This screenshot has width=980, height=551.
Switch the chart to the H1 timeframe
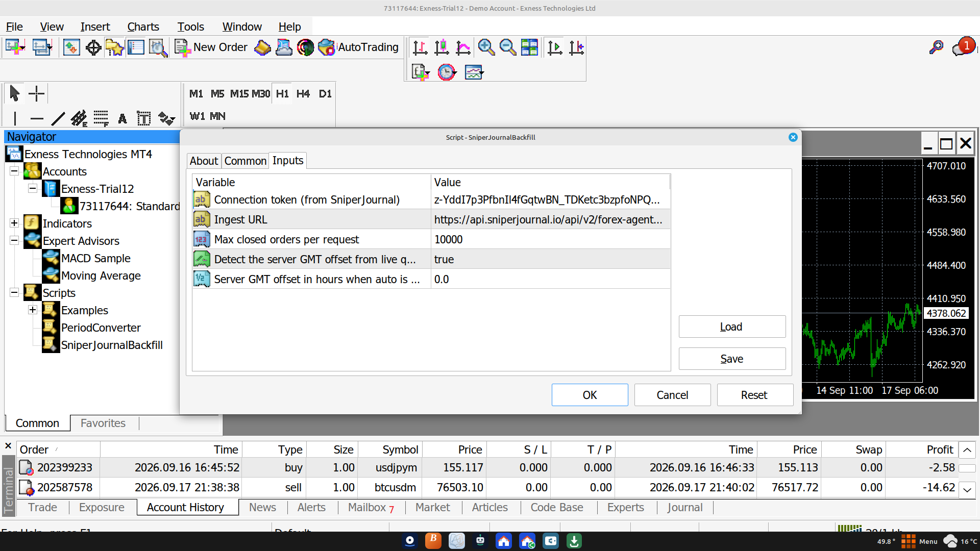tap(282, 94)
